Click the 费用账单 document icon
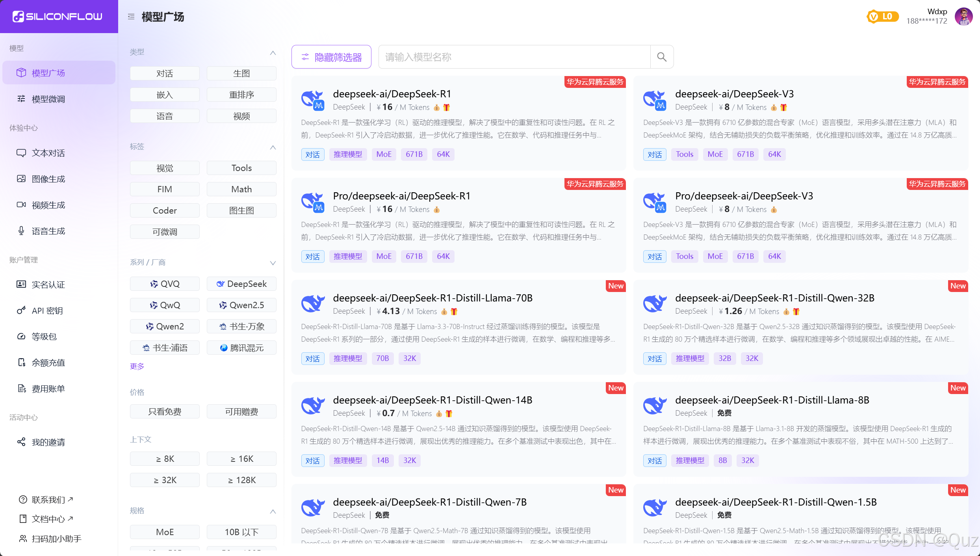 (x=21, y=388)
